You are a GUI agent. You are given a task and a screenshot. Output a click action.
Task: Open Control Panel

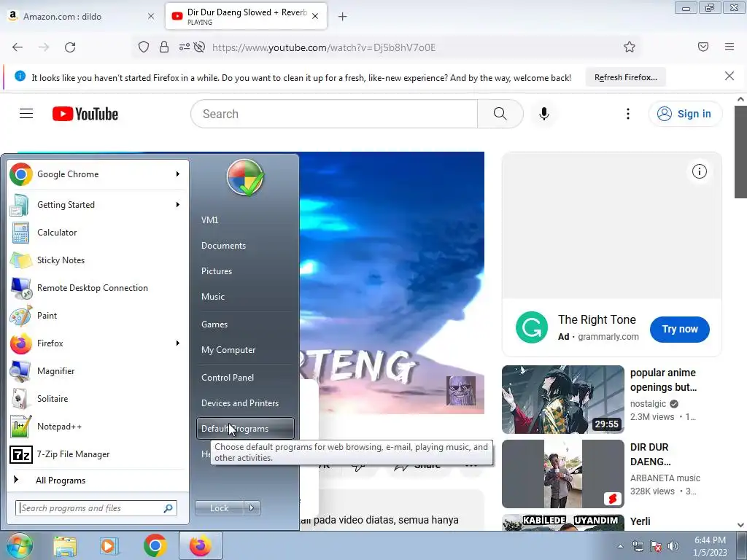point(245,378)
